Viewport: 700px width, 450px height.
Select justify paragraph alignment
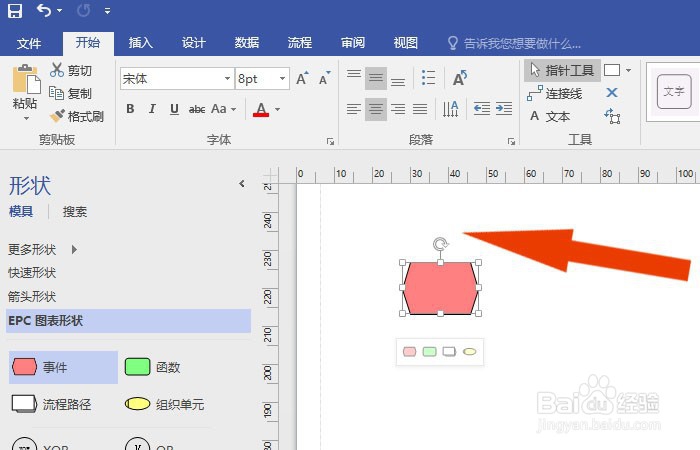pos(420,109)
